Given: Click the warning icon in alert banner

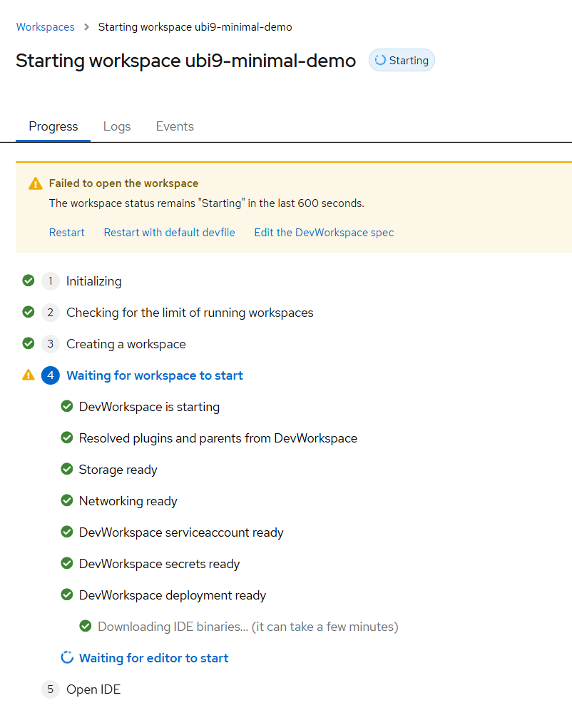Looking at the screenshot, I should [36, 184].
